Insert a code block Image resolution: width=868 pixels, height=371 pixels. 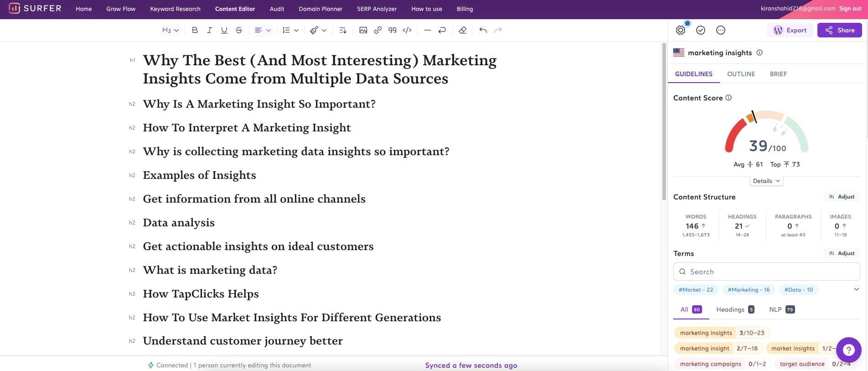pyautogui.click(x=407, y=30)
